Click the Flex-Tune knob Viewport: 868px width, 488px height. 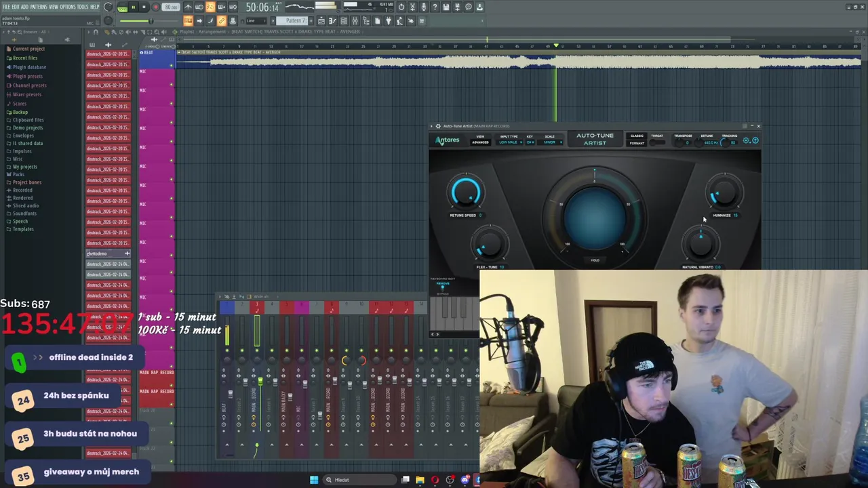(x=489, y=245)
